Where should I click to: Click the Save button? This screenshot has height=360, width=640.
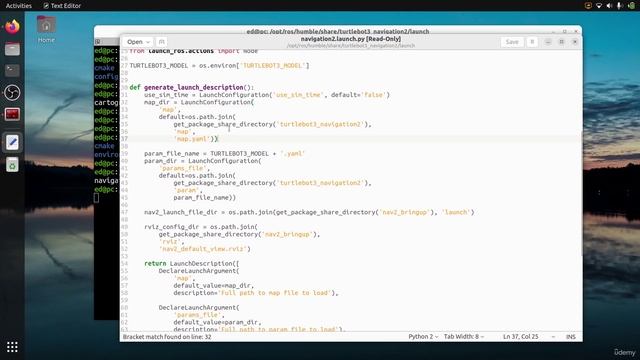click(512, 42)
